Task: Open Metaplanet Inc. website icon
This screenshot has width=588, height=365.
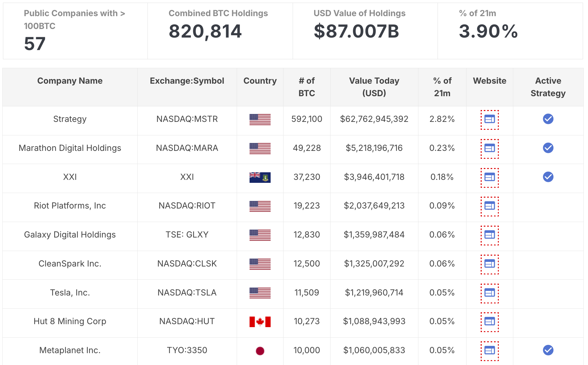Action: pos(490,351)
